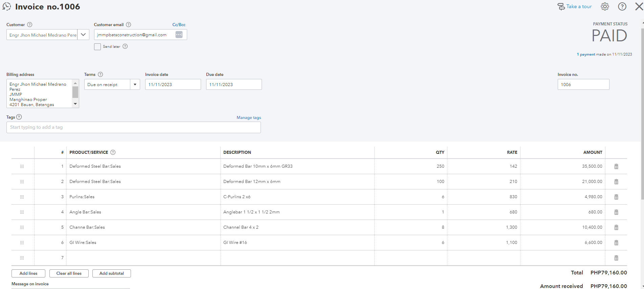Screen dimensions: 644x289
Task: Click drag handle for line 2
Action: pyautogui.click(x=22, y=182)
